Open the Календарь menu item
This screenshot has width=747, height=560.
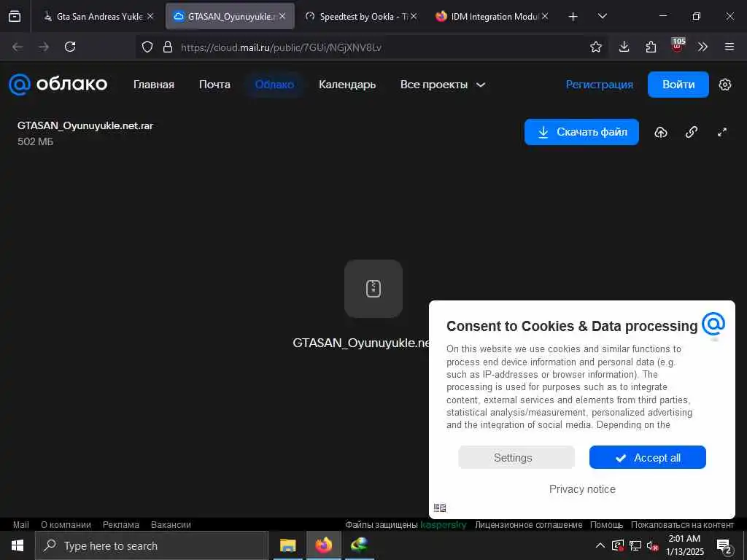coord(347,85)
